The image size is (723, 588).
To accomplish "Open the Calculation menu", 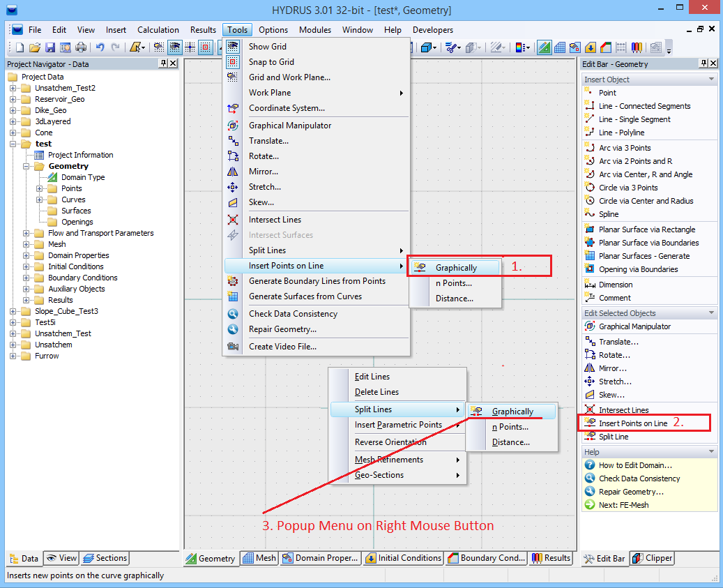I will (x=158, y=30).
